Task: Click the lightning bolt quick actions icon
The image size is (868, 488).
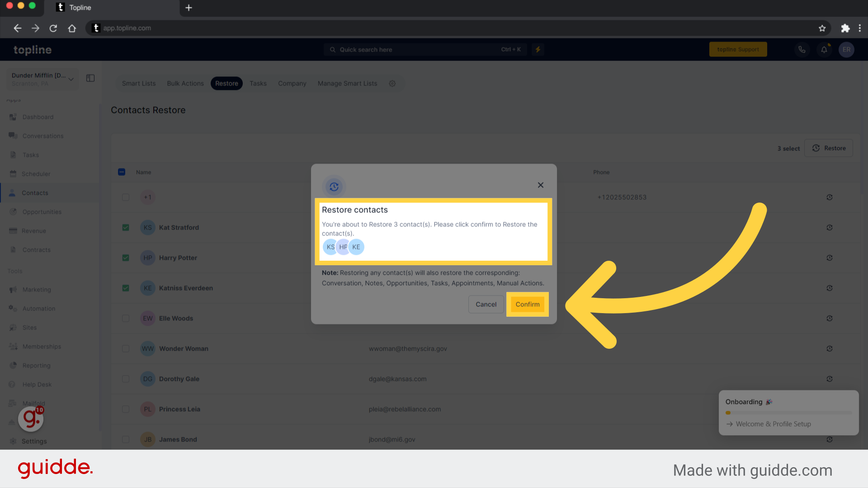Action: pos(538,50)
